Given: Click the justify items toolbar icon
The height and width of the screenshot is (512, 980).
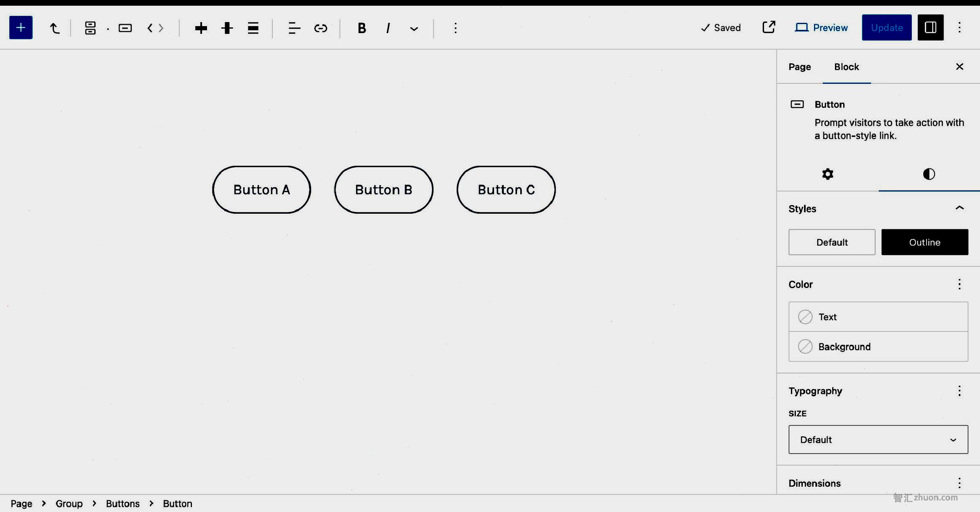Looking at the screenshot, I should (x=201, y=28).
